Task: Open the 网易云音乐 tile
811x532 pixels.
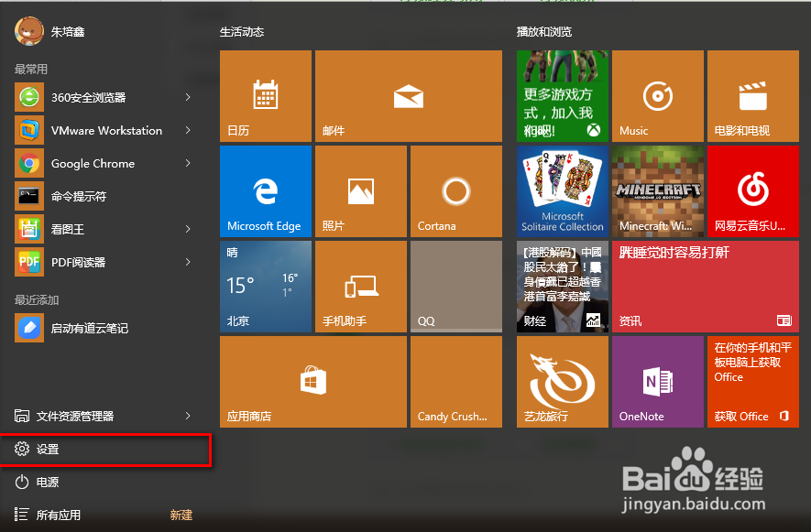Action: 753,191
